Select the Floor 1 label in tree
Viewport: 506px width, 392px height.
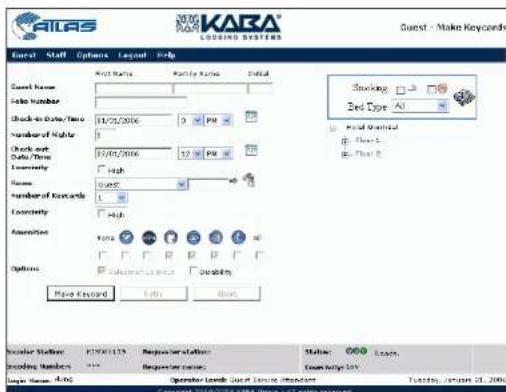coord(368,140)
